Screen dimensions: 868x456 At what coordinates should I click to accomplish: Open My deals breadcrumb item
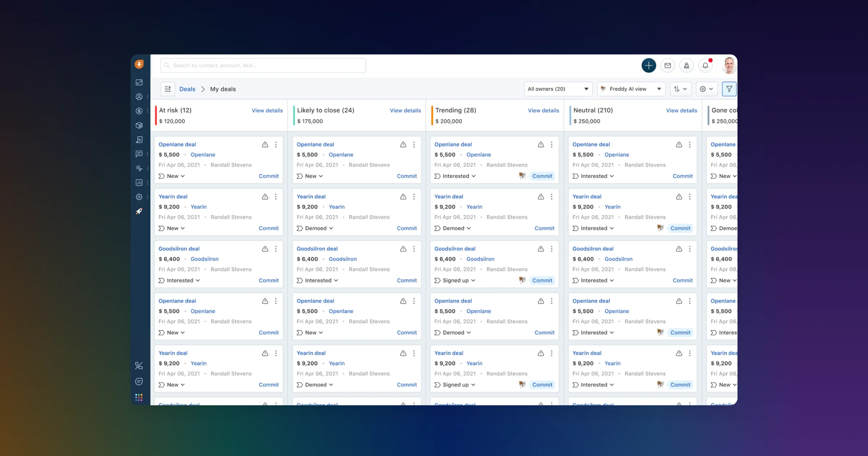coord(222,89)
